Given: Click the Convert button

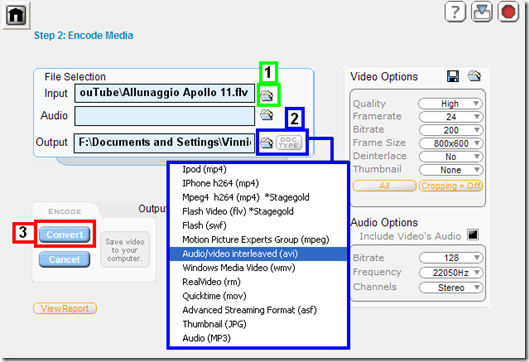Looking at the screenshot, I should (x=64, y=234).
